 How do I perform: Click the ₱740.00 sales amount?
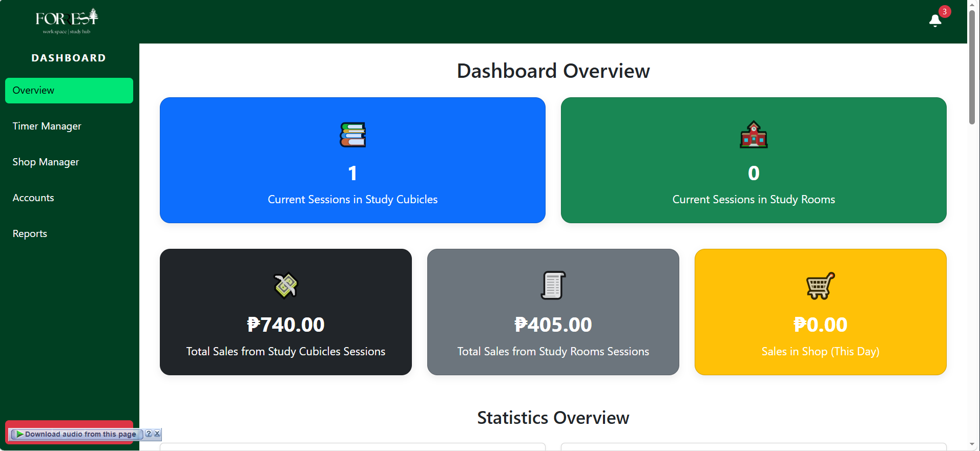click(286, 325)
